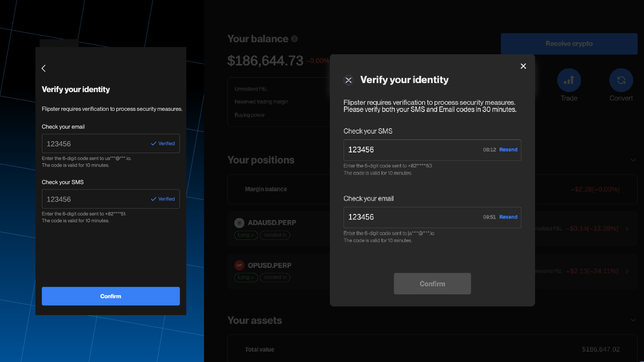Click the OPUSD.PERP coin icon
644x362 pixels.
tap(239, 265)
